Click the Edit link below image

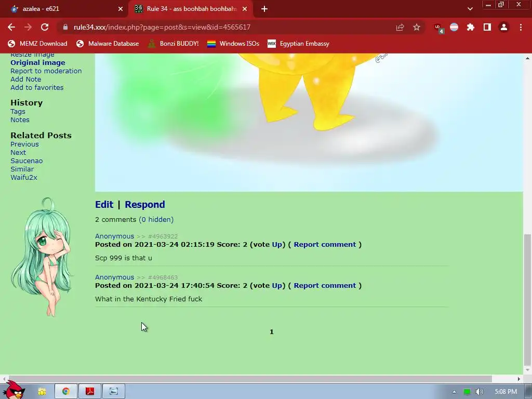(x=104, y=205)
